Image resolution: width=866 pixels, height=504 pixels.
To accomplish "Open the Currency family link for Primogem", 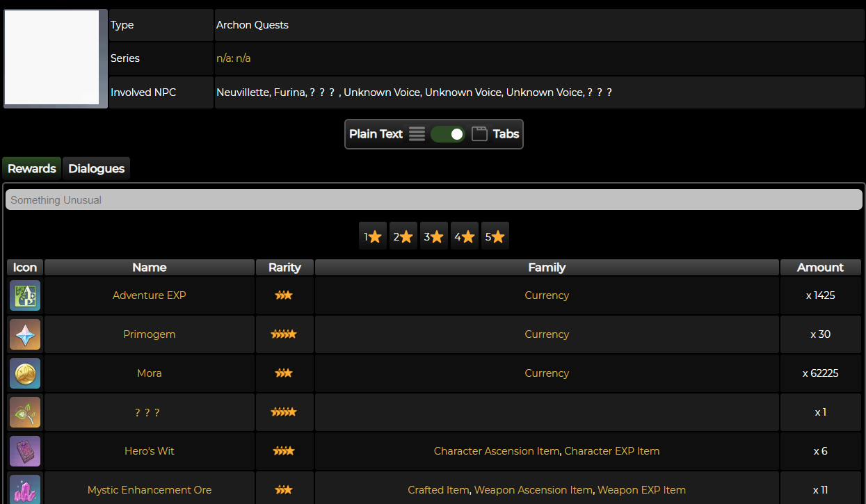I will click(x=547, y=334).
